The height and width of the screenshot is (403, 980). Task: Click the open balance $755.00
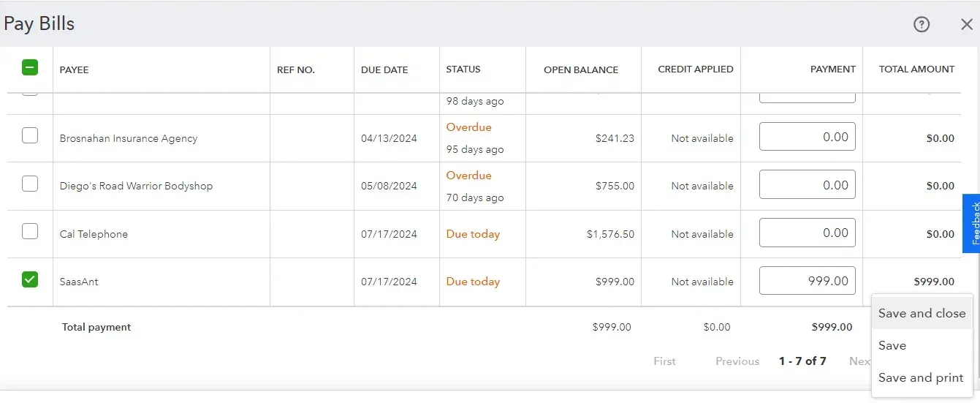pyautogui.click(x=615, y=186)
